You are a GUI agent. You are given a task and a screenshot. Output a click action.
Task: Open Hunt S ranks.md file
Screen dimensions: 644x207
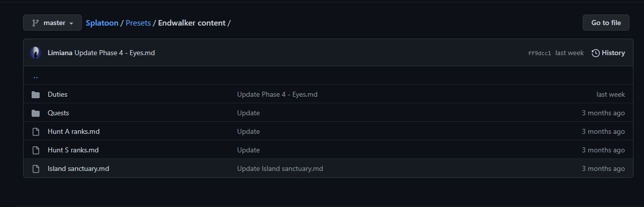click(73, 150)
